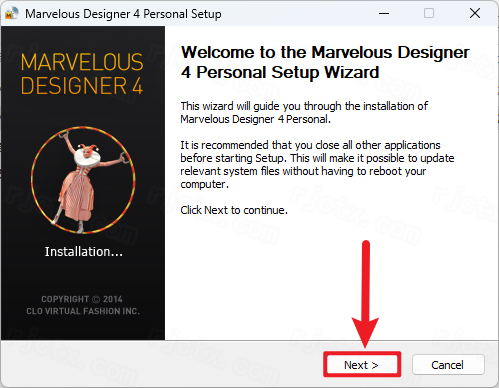This screenshot has width=499, height=388.
Task: Click the installer icon in the title bar
Action: tap(11, 13)
